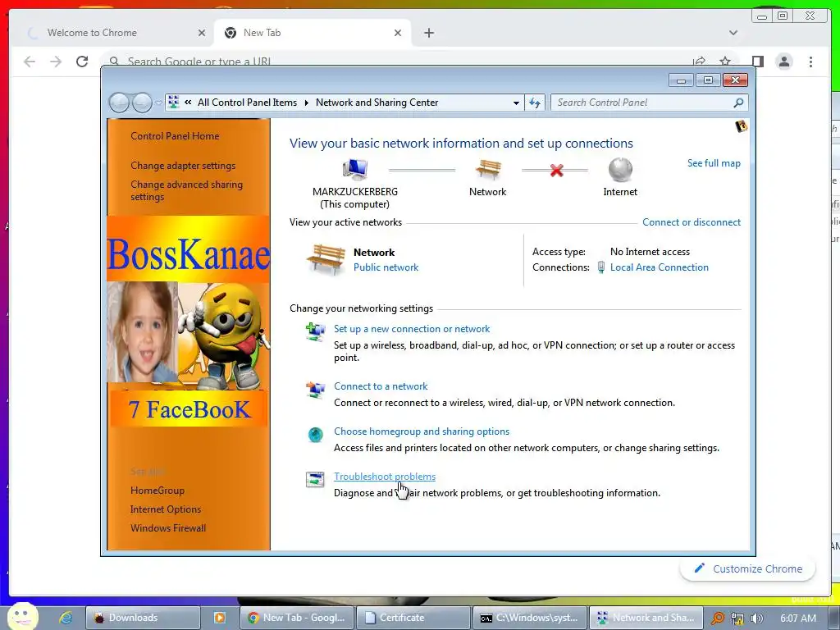Open Change advanced sharing settings
Image resolution: width=840 pixels, height=630 pixels.
point(186,190)
